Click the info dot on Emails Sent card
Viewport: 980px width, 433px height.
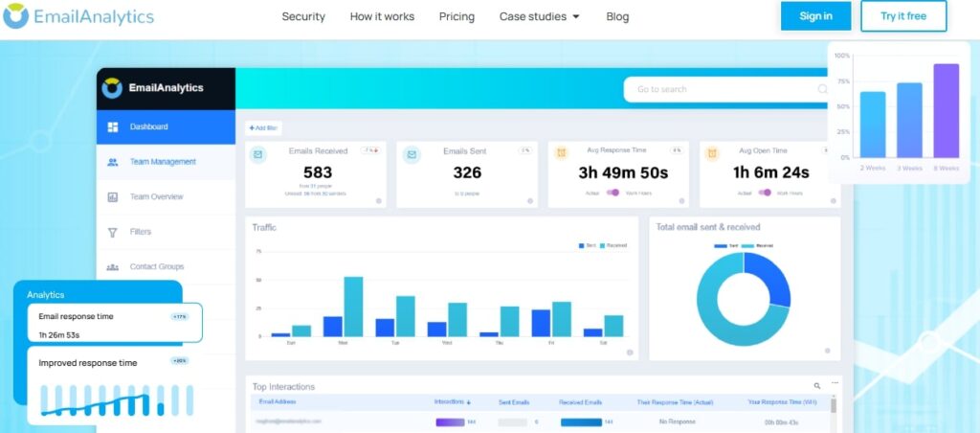530,201
